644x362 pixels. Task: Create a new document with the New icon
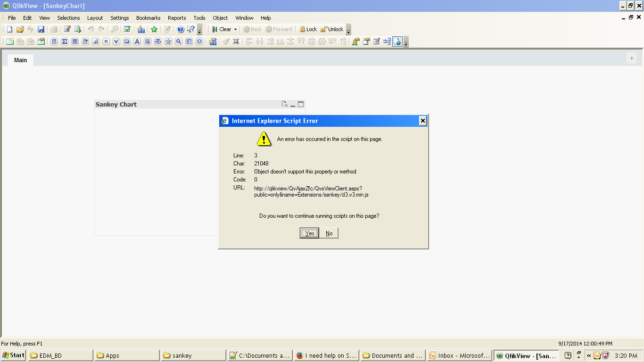pyautogui.click(x=9, y=29)
